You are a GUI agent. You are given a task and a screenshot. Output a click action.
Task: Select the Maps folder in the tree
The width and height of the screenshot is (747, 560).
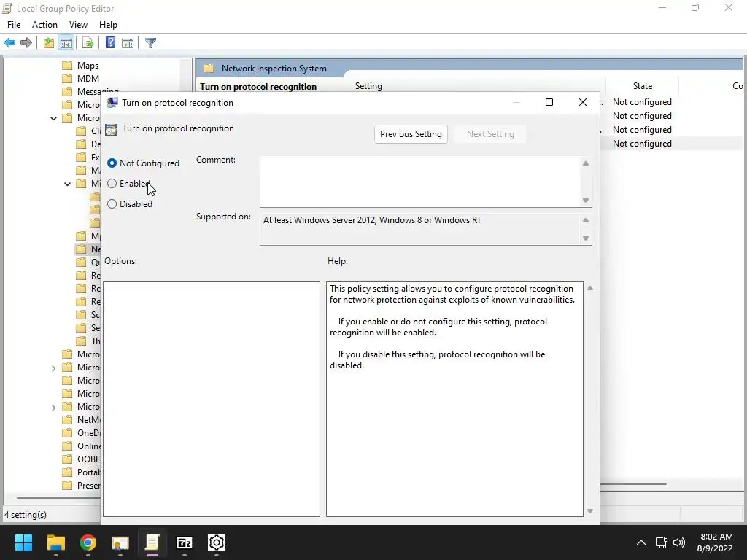coord(88,65)
